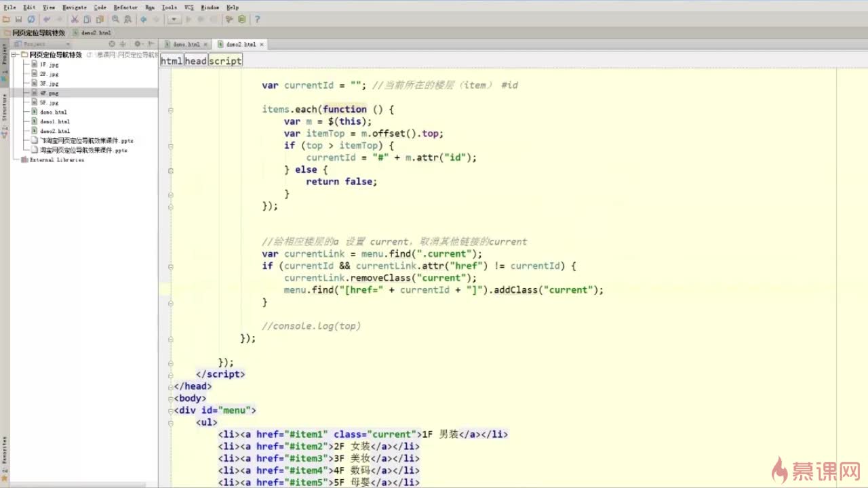Open the Help menu
This screenshot has height=488, width=868.
point(233,7)
